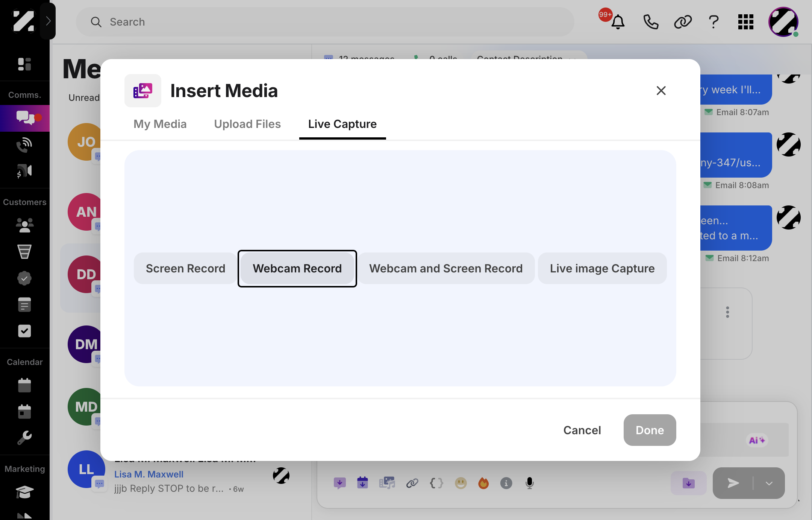The width and height of the screenshot is (812, 520).
Task: Open the user profile avatar
Action: coord(783,22)
